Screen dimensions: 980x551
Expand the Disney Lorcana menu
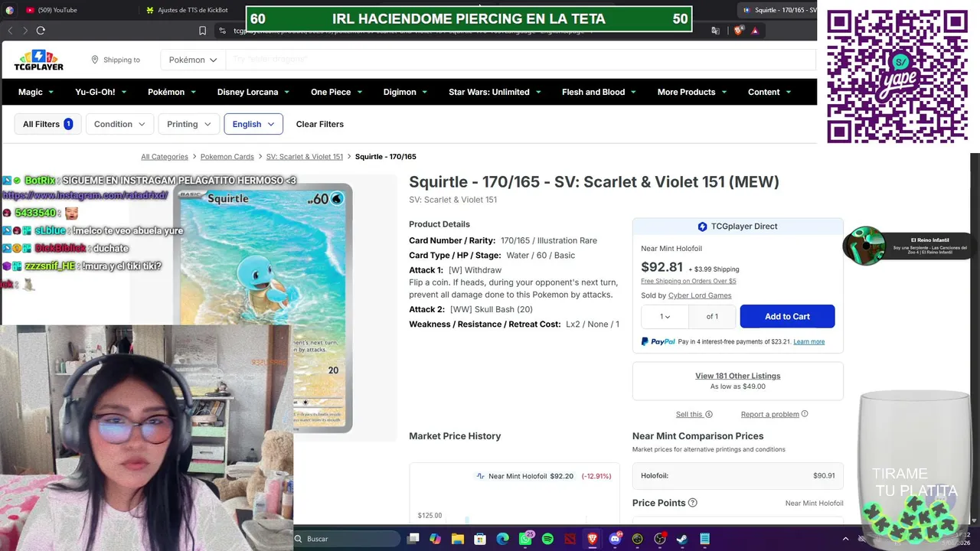tap(253, 92)
